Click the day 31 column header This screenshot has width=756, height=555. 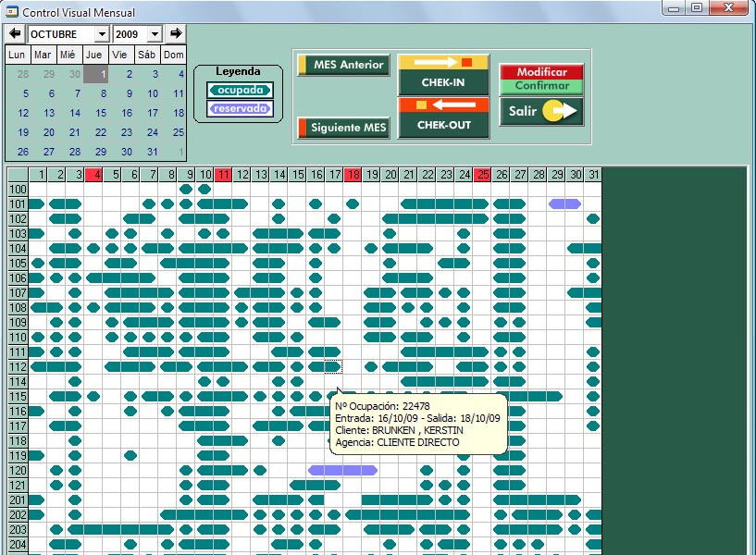[x=593, y=175]
